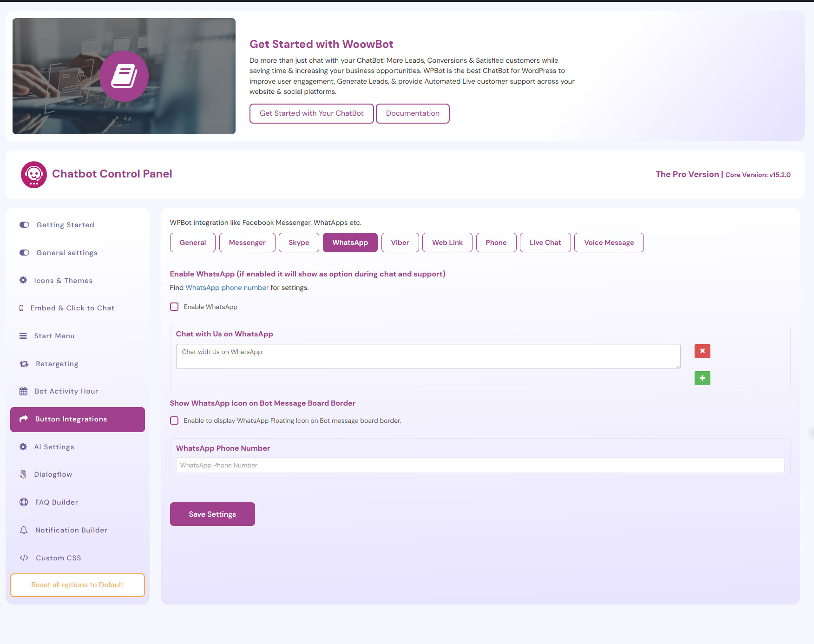Open Bot Activity Hour calendar icon

click(23, 391)
